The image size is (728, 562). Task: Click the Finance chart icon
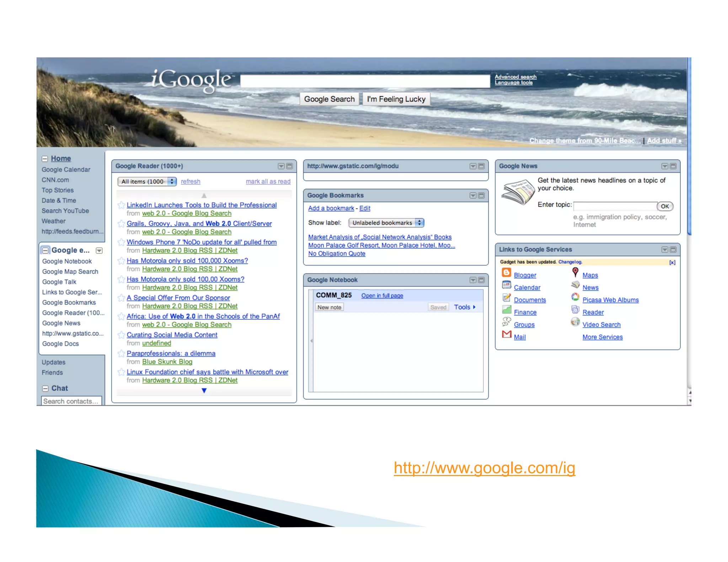(506, 310)
